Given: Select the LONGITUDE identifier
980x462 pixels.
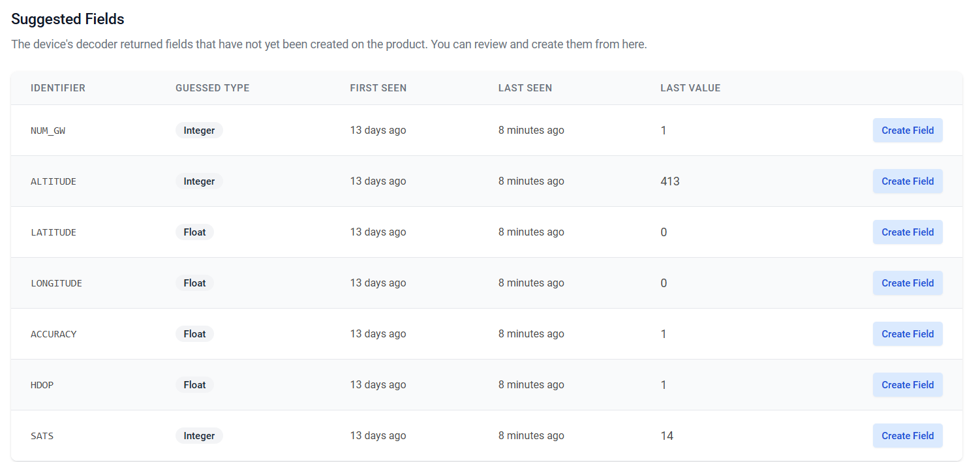Looking at the screenshot, I should [56, 283].
